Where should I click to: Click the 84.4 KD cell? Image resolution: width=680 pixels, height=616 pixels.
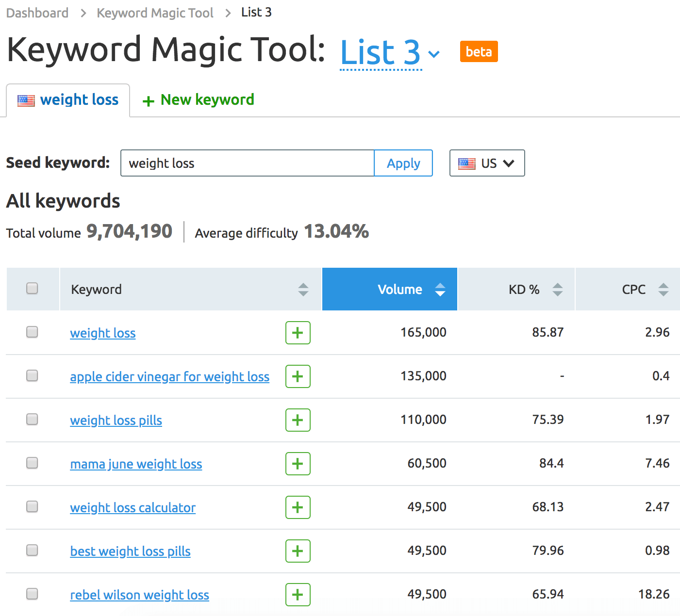551,463
